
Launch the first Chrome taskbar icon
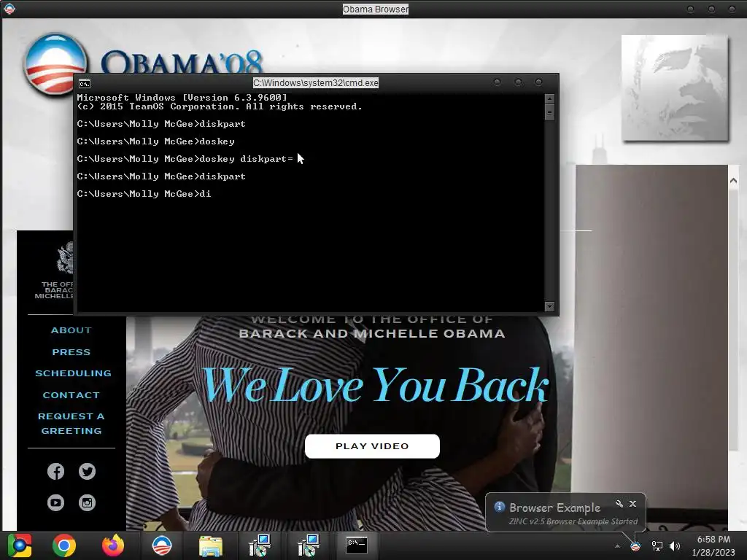(20, 545)
